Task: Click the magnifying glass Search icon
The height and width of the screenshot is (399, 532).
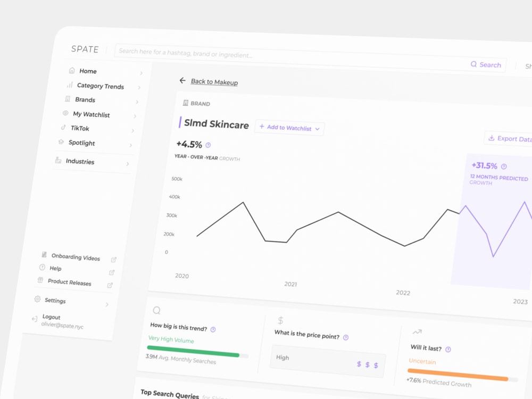Action: click(473, 64)
